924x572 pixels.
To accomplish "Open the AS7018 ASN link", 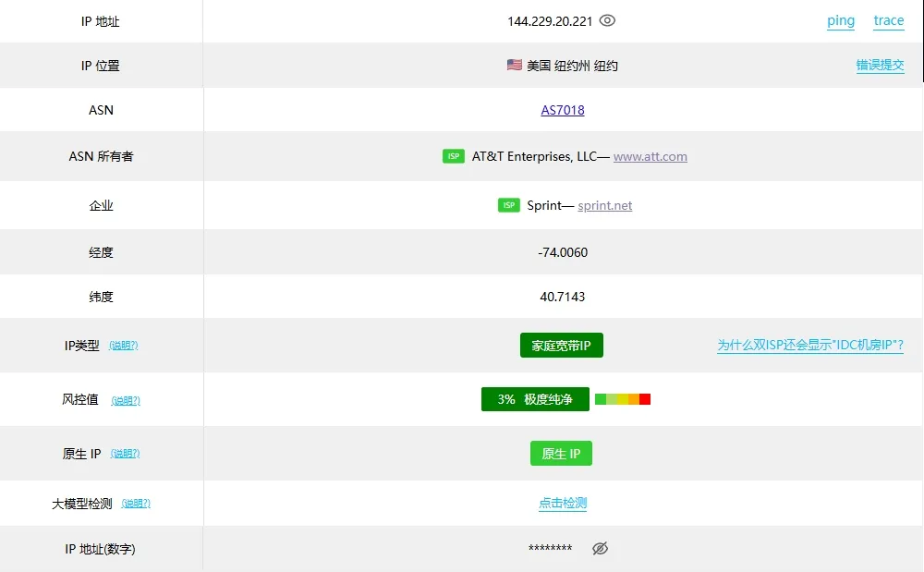I will coord(563,110).
